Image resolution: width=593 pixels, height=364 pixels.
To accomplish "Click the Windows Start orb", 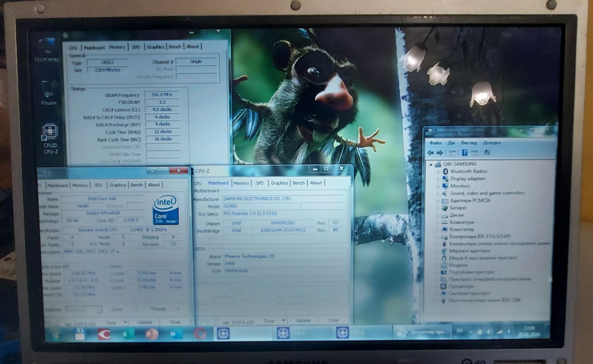I will point(56,334).
